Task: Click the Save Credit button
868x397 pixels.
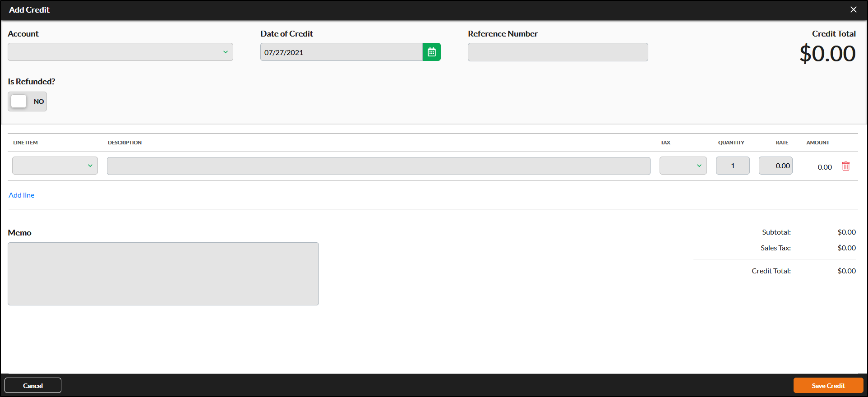Action: click(828, 385)
